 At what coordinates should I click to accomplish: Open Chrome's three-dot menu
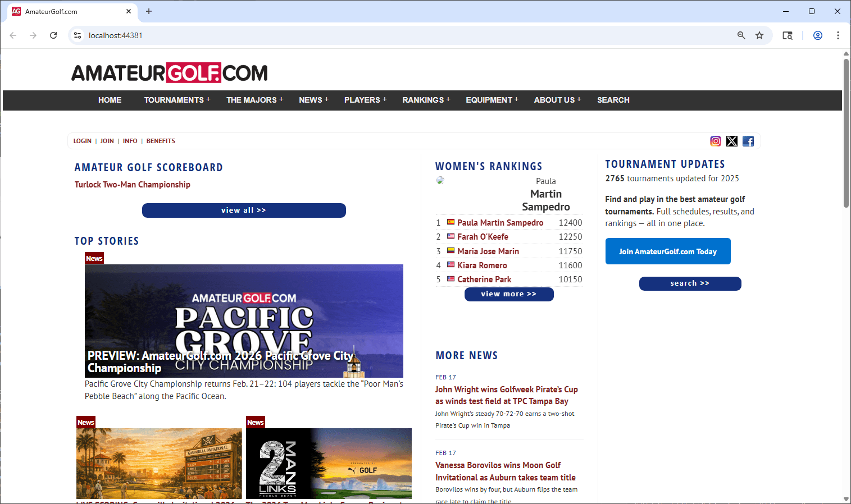click(x=838, y=35)
